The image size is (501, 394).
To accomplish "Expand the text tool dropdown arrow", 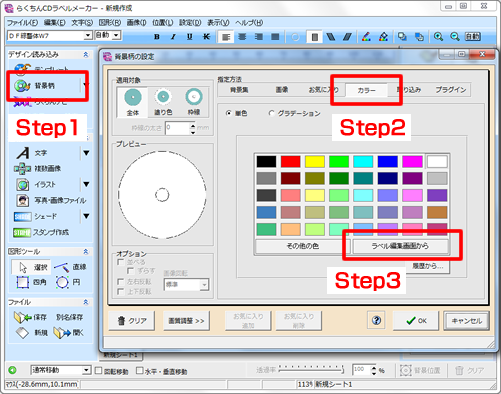I will pos(86,153).
